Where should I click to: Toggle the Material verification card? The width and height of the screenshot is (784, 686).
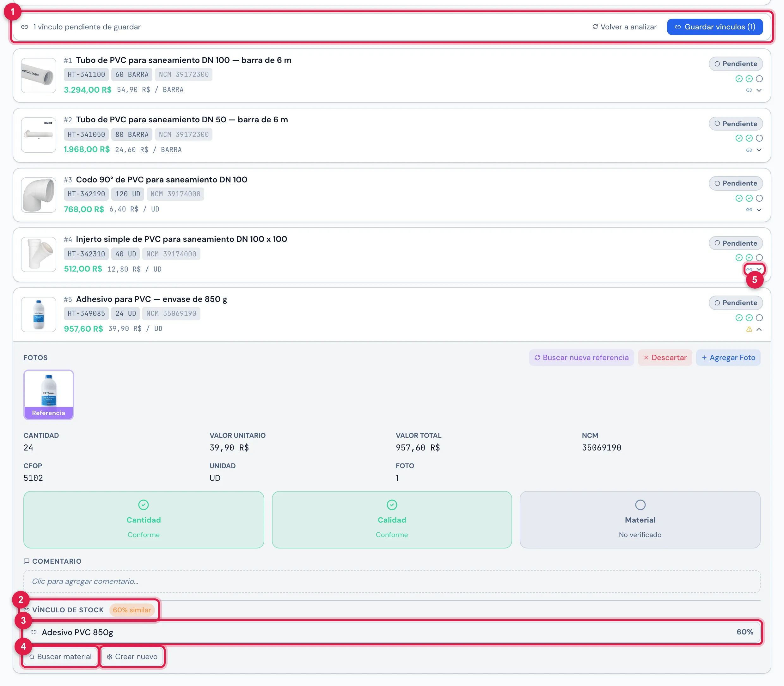tap(640, 519)
